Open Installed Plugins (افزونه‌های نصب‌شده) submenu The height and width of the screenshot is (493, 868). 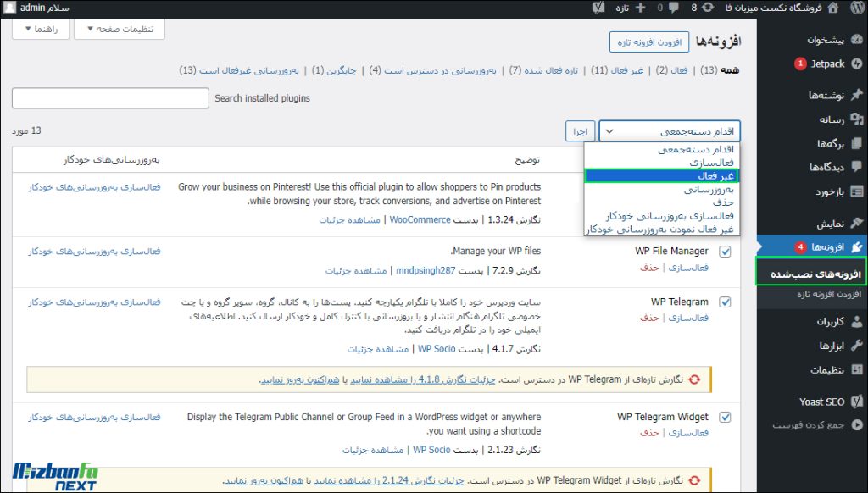click(815, 274)
